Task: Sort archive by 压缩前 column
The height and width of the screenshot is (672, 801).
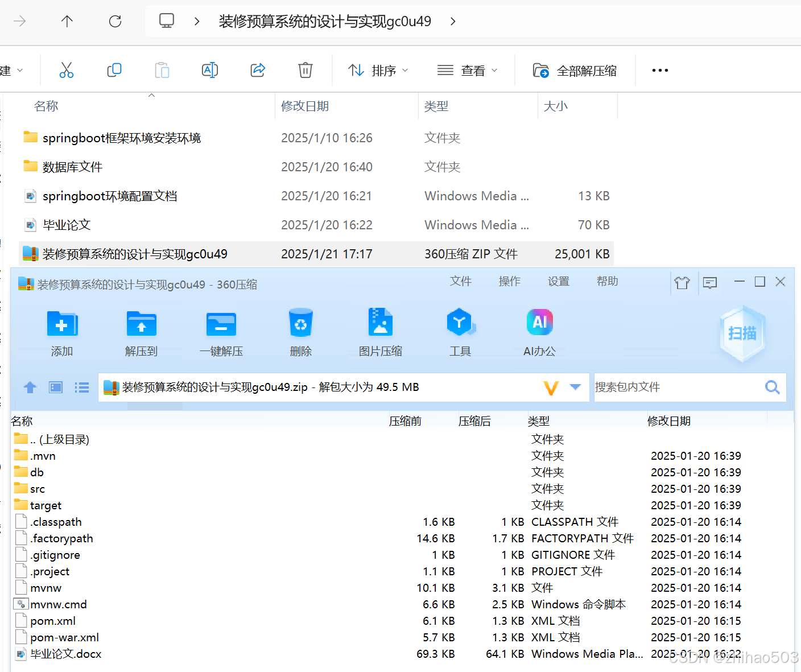Action: click(x=405, y=421)
